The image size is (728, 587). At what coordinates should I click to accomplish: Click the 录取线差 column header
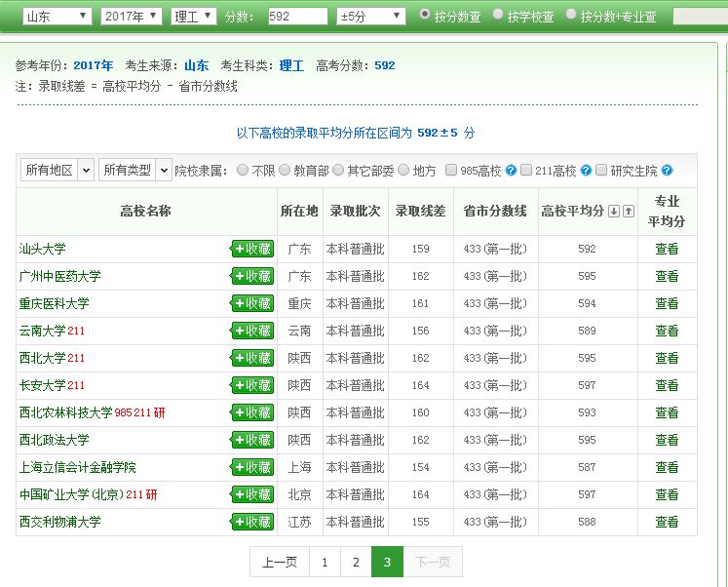(421, 212)
